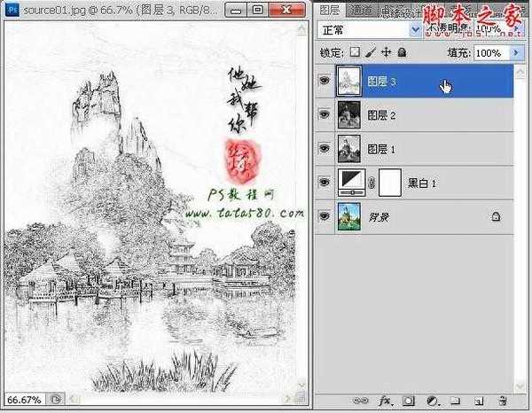Click the layers panel scroll down arrow
Image resolution: width=532 pixels, height=413 pixels.
[520, 386]
